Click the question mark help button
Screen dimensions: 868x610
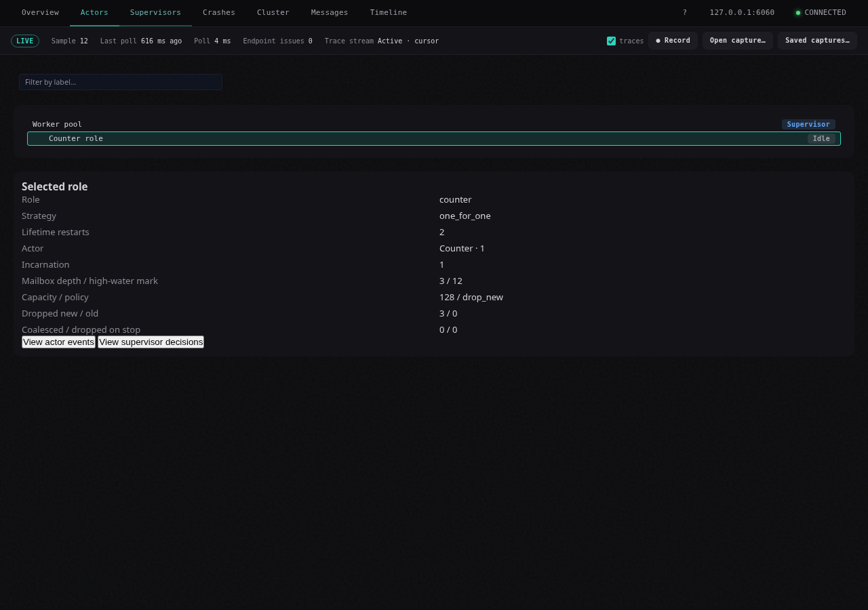tap(685, 13)
